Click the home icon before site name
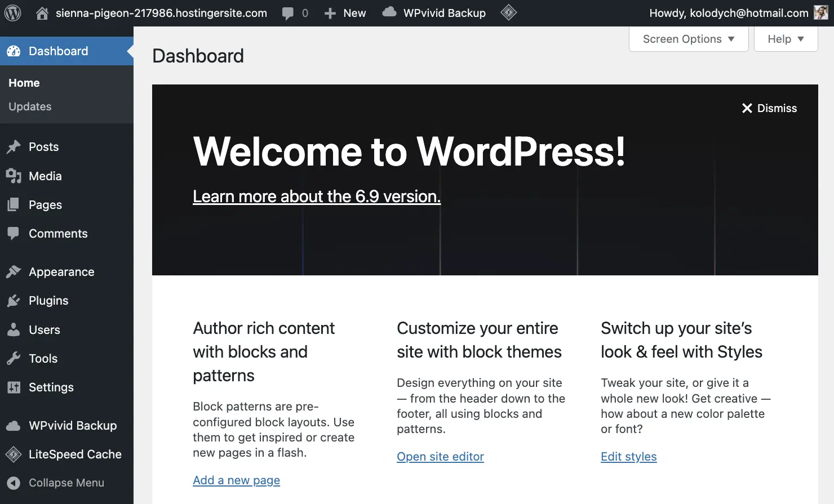The width and height of the screenshot is (834, 504). click(x=42, y=12)
